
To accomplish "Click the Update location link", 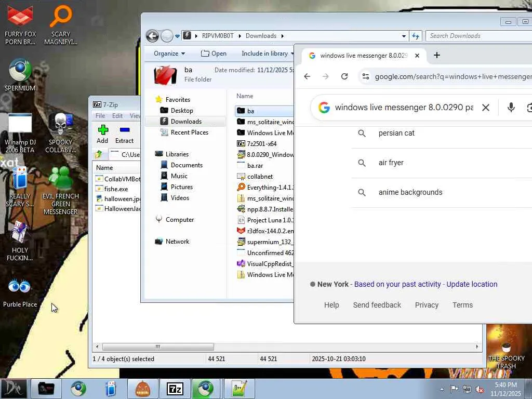I will coord(472,284).
